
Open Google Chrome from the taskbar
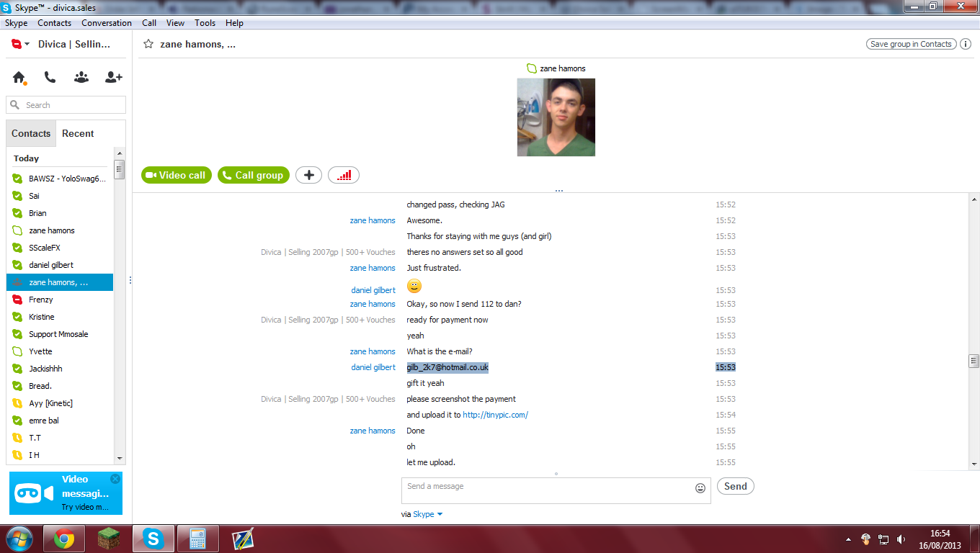click(64, 539)
